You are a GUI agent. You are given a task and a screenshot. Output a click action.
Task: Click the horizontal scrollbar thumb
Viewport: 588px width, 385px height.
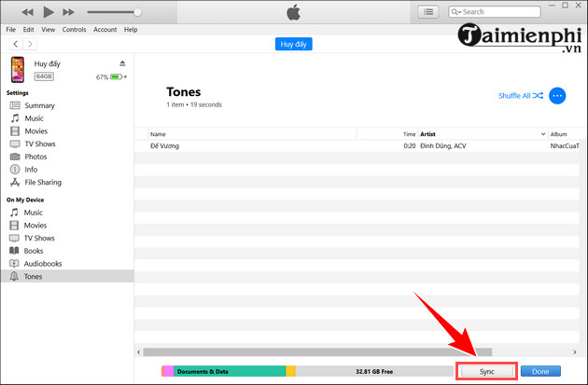(x=317, y=352)
